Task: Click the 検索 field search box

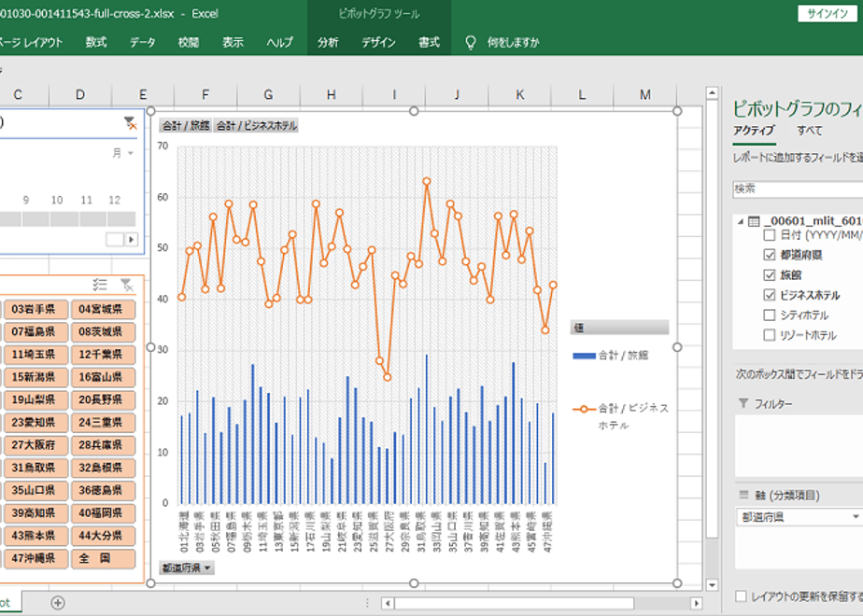Action: click(x=798, y=189)
